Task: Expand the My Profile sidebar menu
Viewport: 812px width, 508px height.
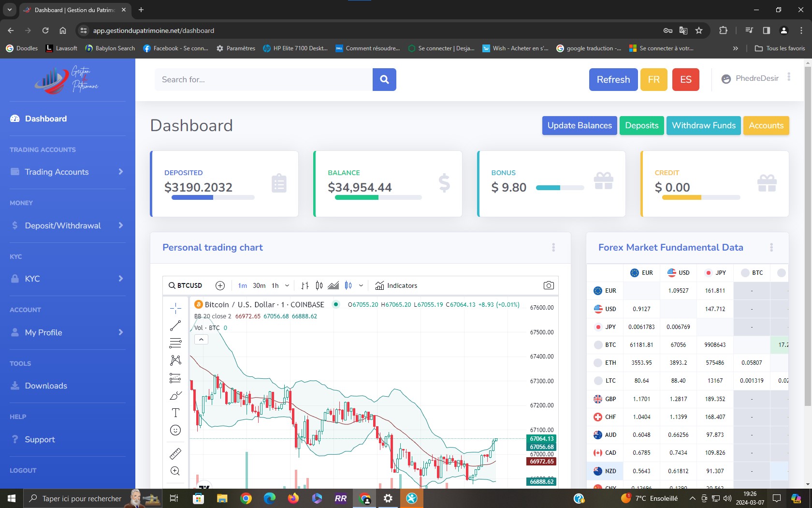Action: [68, 332]
